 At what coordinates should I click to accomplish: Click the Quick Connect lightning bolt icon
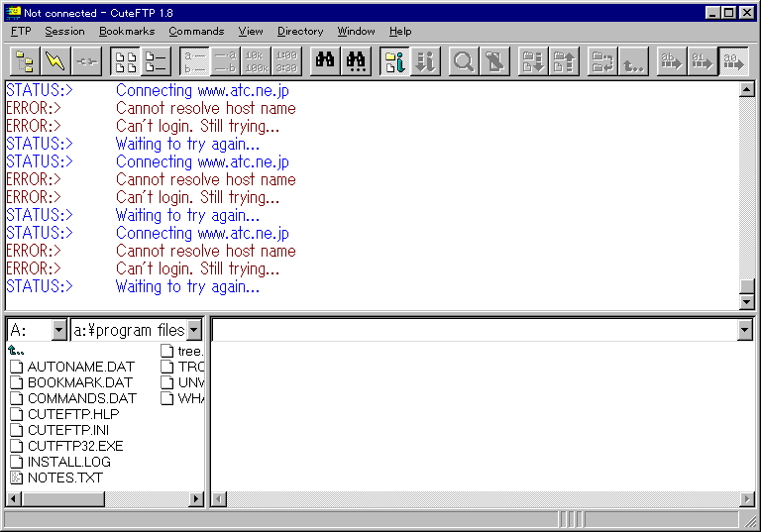(x=55, y=61)
